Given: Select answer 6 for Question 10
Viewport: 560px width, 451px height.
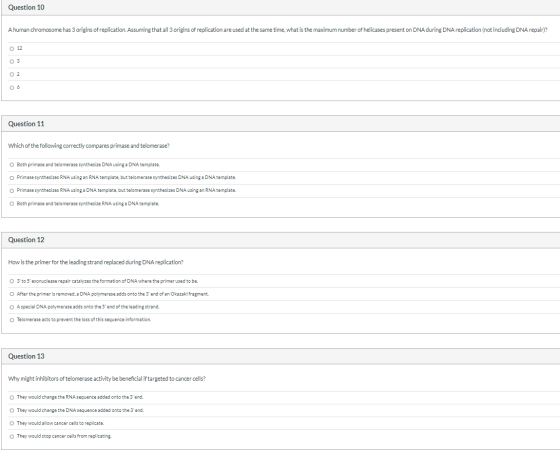Looking at the screenshot, I should [x=12, y=88].
